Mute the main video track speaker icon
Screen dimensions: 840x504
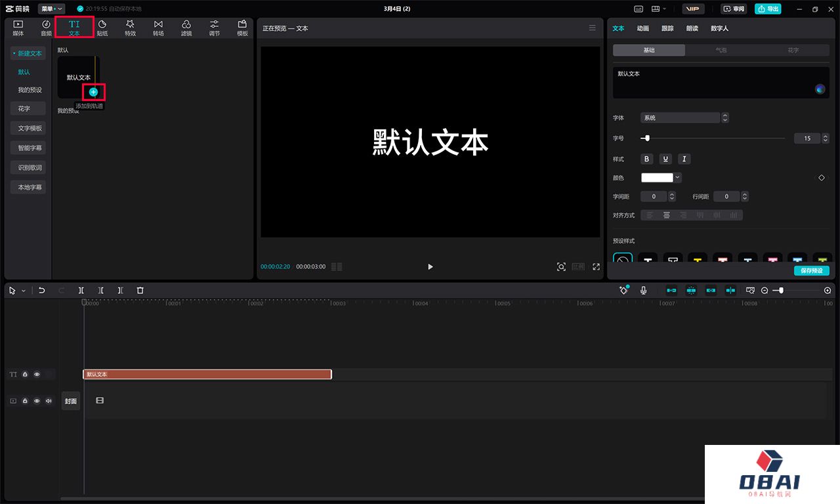coord(49,400)
